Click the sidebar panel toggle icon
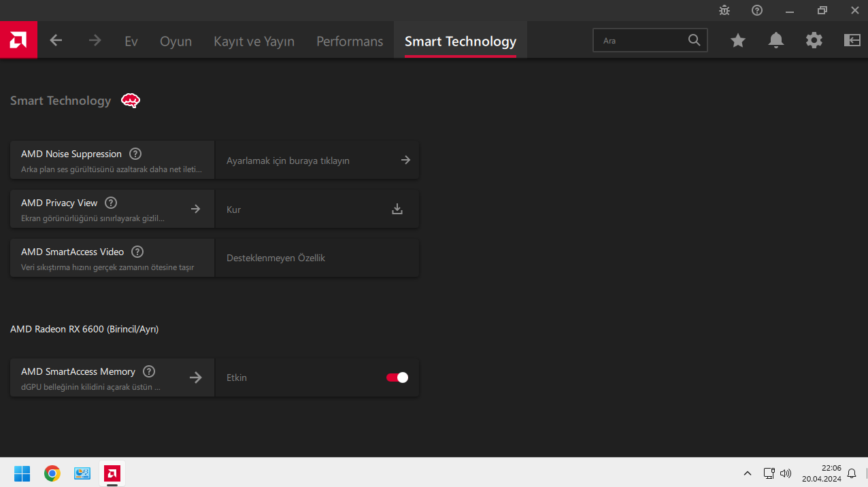The width and height of the screenshot is (868, 487). click(x=852, y=41)
